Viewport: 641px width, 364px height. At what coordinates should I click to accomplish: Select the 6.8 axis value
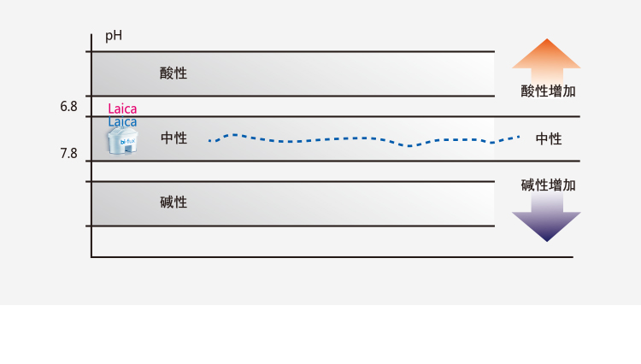click(68, 107)
